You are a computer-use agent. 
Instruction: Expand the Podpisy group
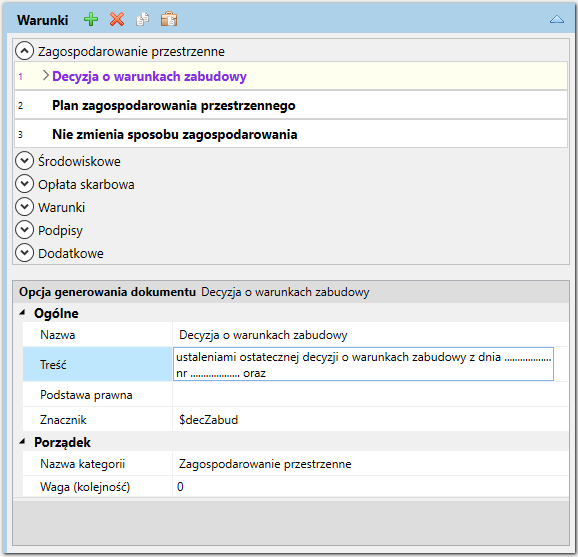24,230
